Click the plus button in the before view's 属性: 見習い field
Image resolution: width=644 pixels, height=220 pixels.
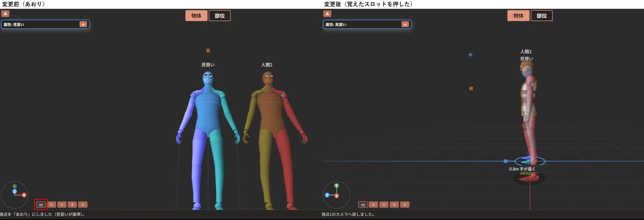tap(83, 24)
